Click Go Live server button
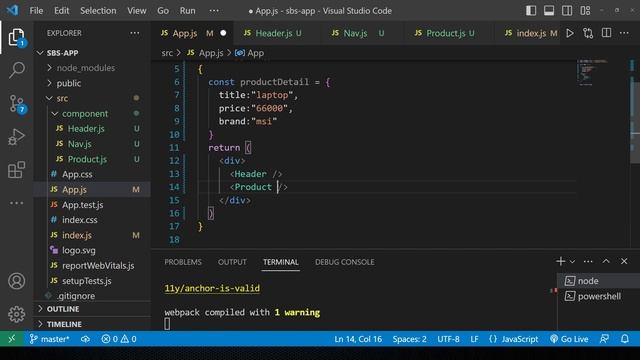The width and height of the screenshot is (640, 360). [x=569, y=339]
